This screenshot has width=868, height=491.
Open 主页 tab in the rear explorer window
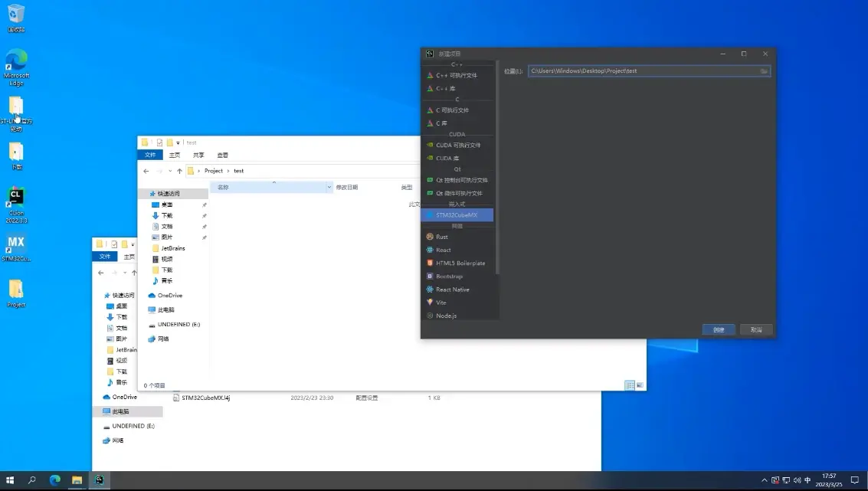129,257
